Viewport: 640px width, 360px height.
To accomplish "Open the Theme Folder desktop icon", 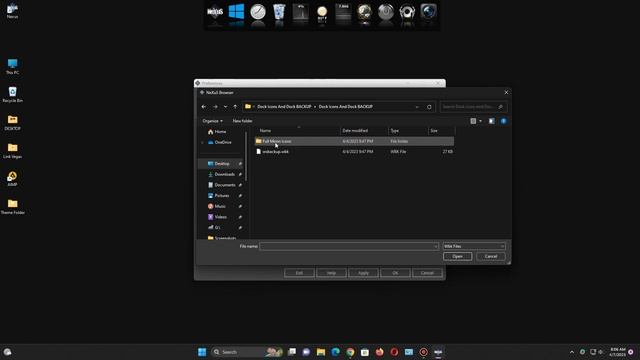I will [13, 207].
